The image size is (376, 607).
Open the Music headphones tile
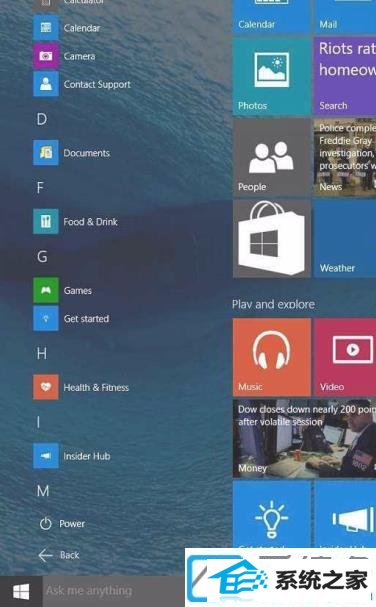[x=271, y=357]
